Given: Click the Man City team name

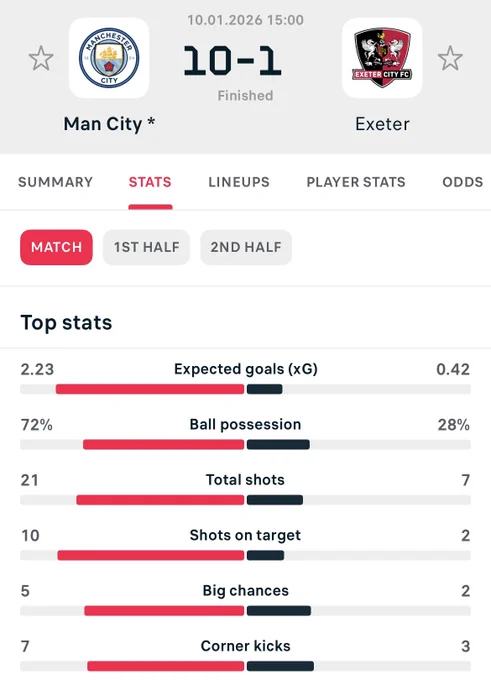Looking at the screenshot, I should tap(109, 124).
